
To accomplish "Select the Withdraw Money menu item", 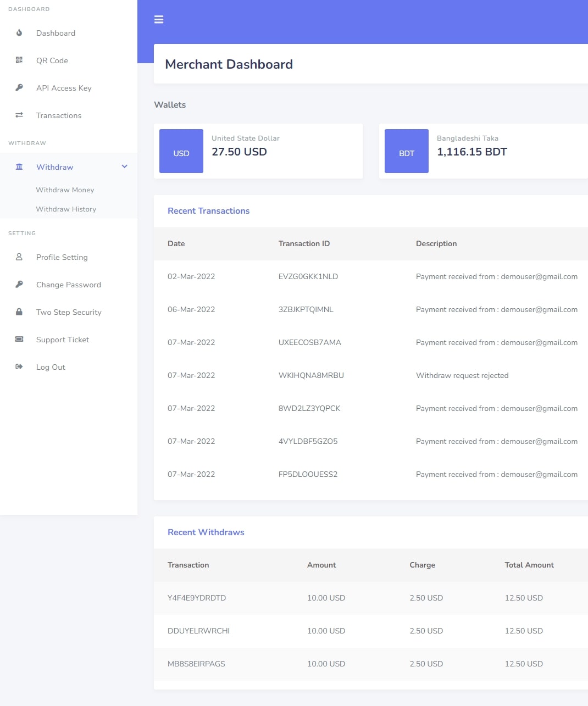I will [x=65, y=190].
